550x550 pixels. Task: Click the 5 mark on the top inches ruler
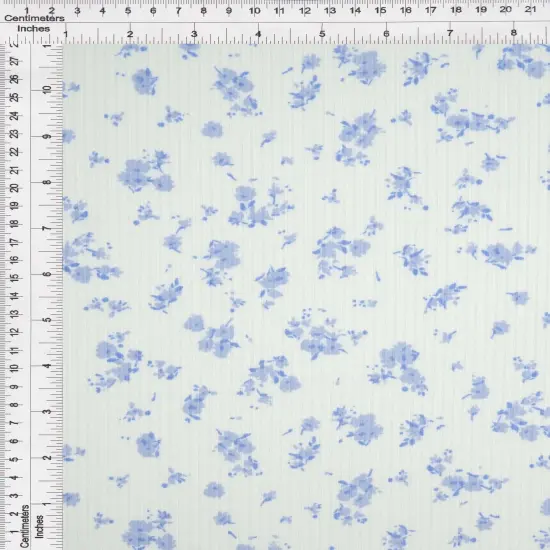[x=322, y=34]
